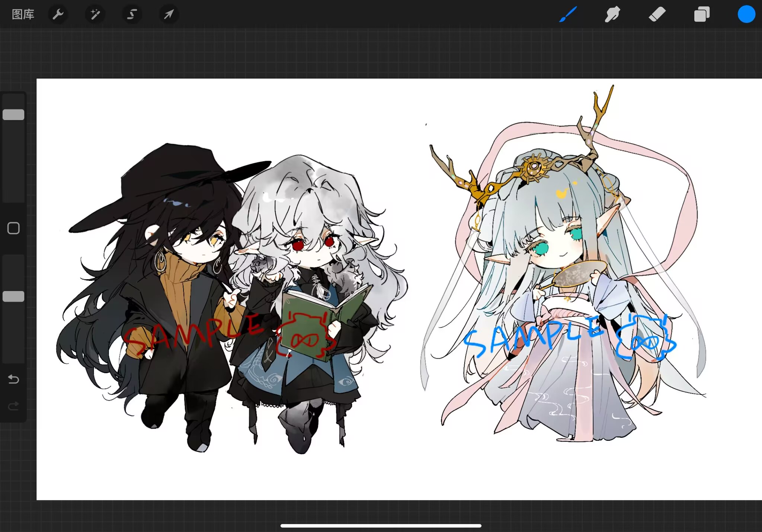Image resolution: width=762 pixels, height=532 pixels.
Task: Tap the square modify button in sidebar
Action: 13,228
